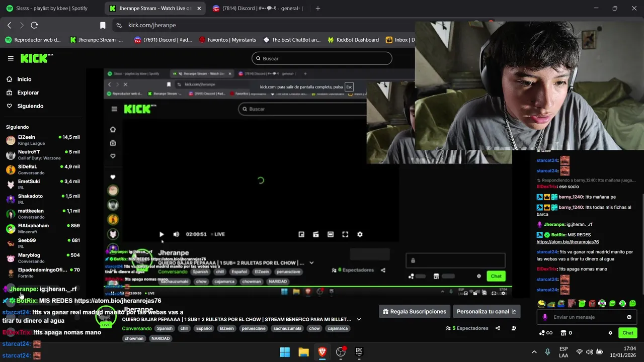Screen dimensions: 644x362
Task: Insert the red angry emote
Action: coord(592,303)
